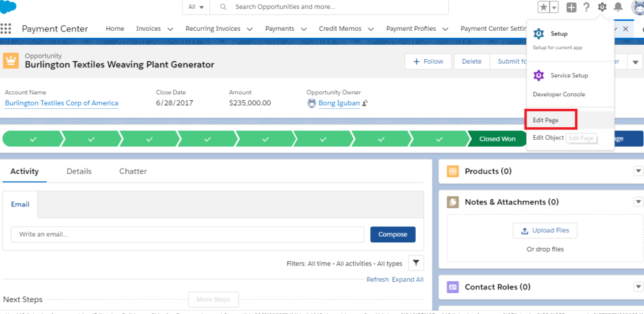Switch to the Details tab
This screenshot has width=644, height=314.
pos(79,171)
